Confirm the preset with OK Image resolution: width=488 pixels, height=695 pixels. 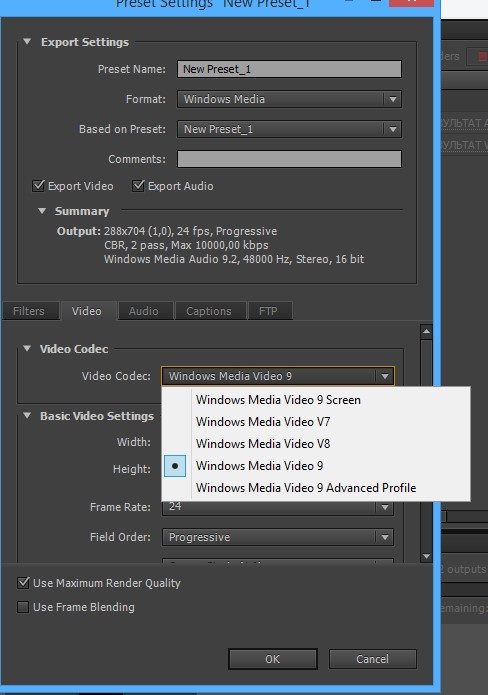pos(273,659)
